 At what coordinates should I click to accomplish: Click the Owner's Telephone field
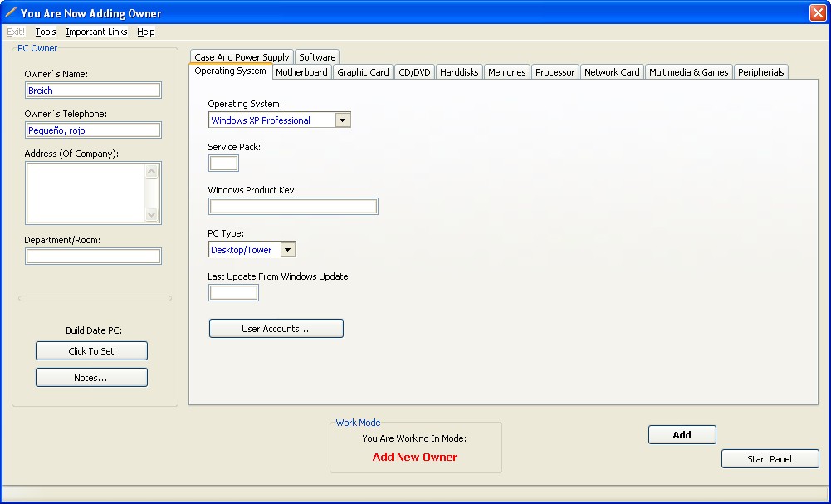[93, 130]
